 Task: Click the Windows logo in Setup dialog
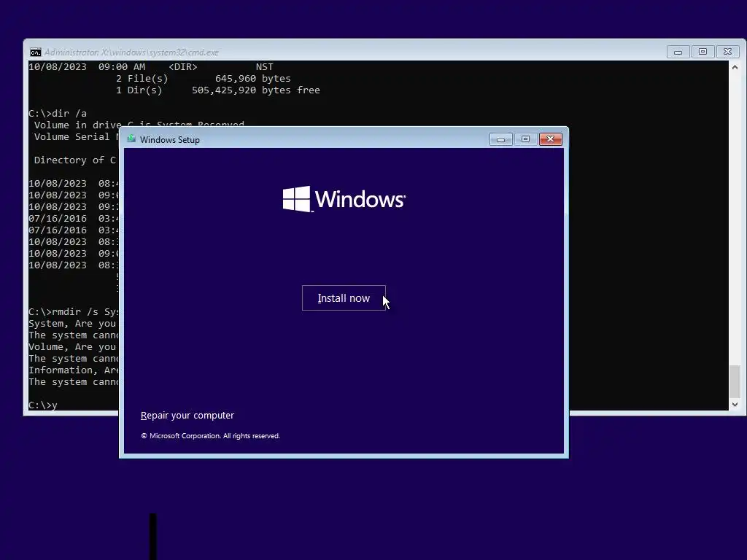(x=344, y=199)
